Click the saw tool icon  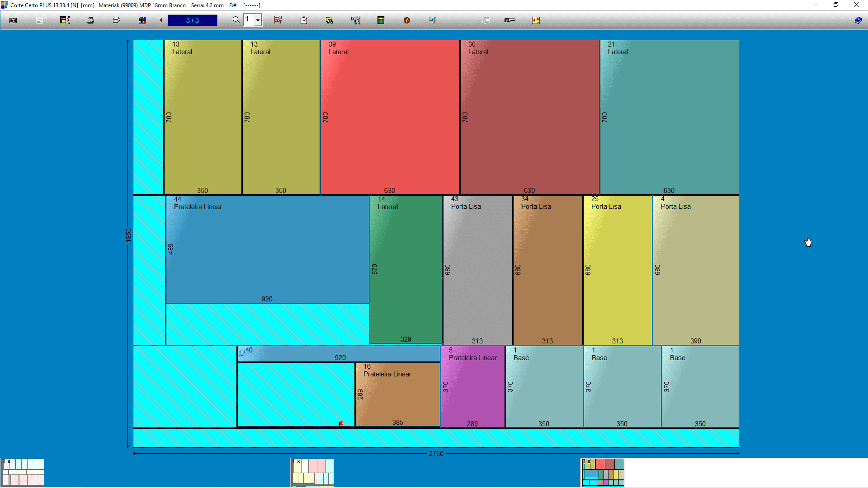(x=510, y=20)
